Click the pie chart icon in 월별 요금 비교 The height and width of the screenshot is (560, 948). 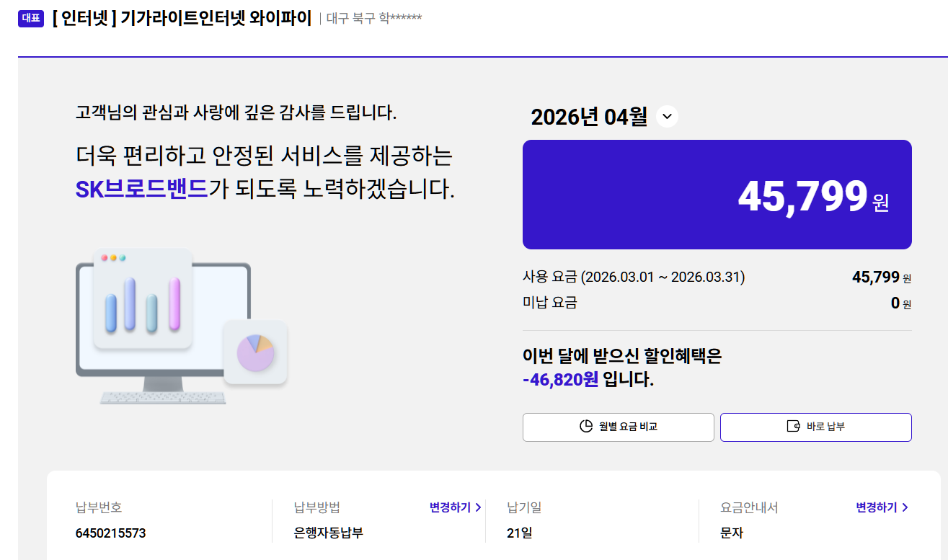[586, 426]
